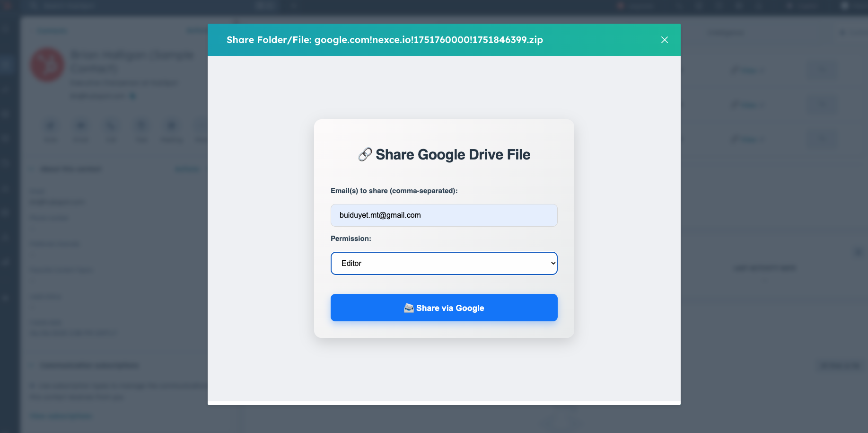
Task: Close the Share Folder/File dialog
Action: coord(664,40)
